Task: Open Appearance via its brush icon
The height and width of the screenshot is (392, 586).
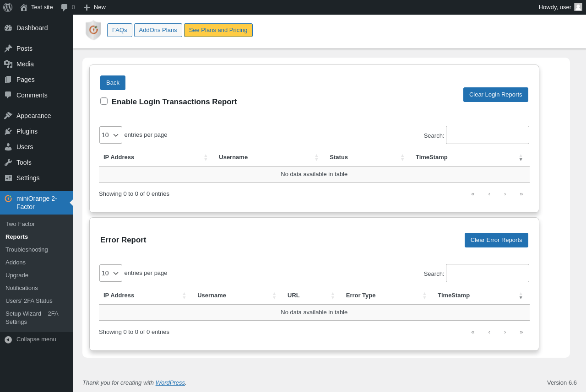Action: point(8,116)
